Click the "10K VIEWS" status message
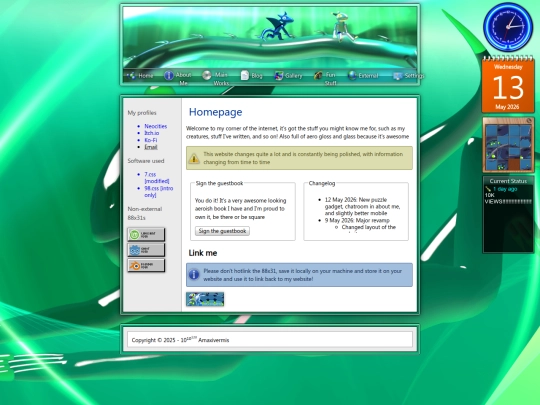Viewport: 540px width, 405px height. click(508, 198)
